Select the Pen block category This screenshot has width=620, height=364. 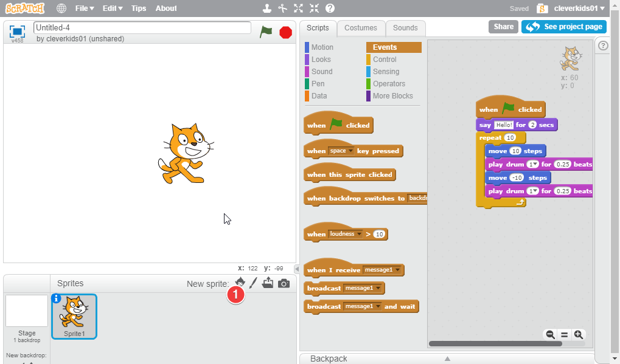[x=318, y=84]
